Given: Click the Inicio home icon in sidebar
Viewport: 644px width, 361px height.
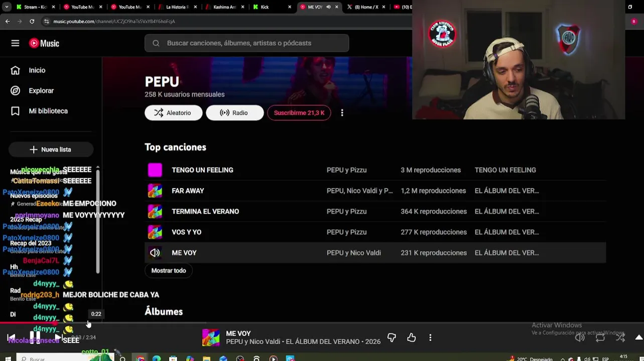Looking at the screenshot, I should pos(16,70).
